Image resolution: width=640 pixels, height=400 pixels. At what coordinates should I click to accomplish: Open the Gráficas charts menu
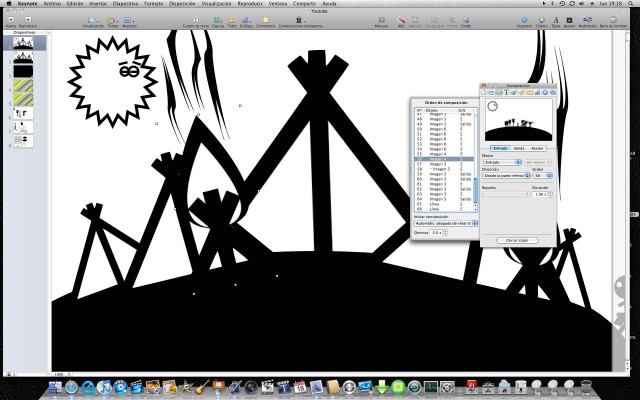coord(246,22)
